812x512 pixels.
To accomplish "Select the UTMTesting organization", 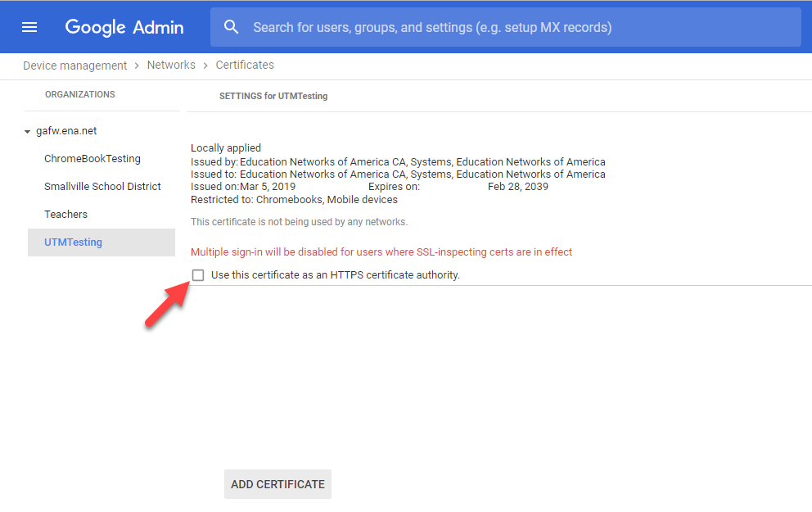I will tap(101, 242).
